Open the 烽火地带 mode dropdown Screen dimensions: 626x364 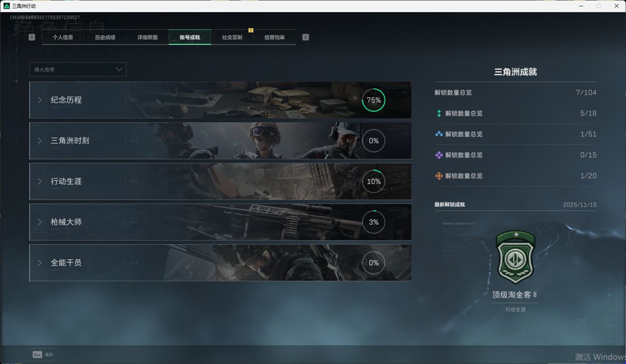pos(78,69)
